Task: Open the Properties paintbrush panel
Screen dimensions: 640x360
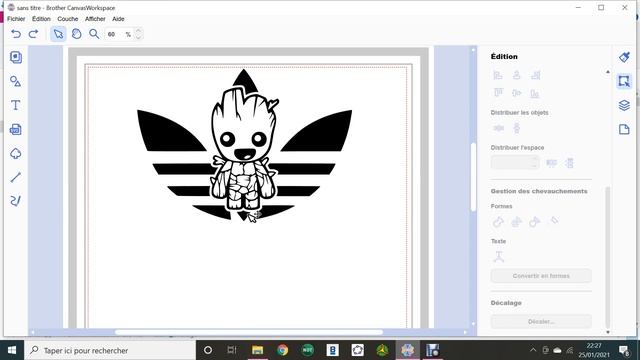Action: coord(624,57)
